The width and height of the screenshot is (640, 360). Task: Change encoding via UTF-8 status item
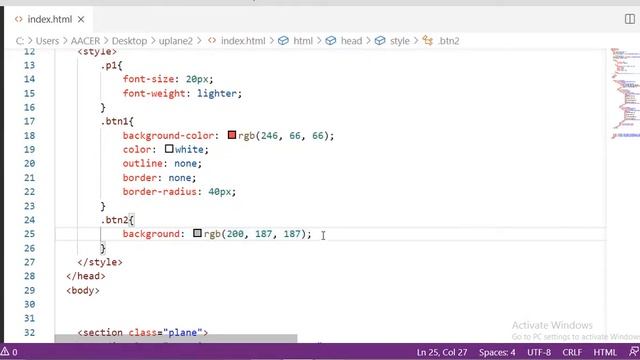coord(539,352)
